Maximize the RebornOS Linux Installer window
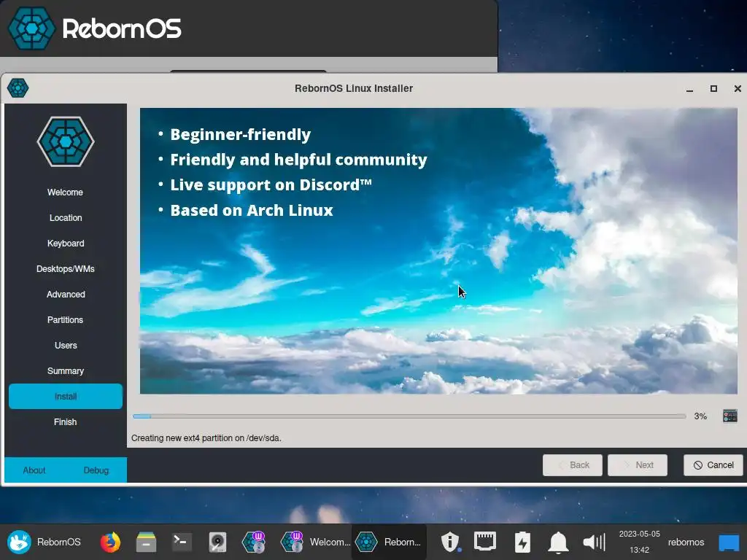This screenshot has width=747, height=560. (x=713, y=88)
